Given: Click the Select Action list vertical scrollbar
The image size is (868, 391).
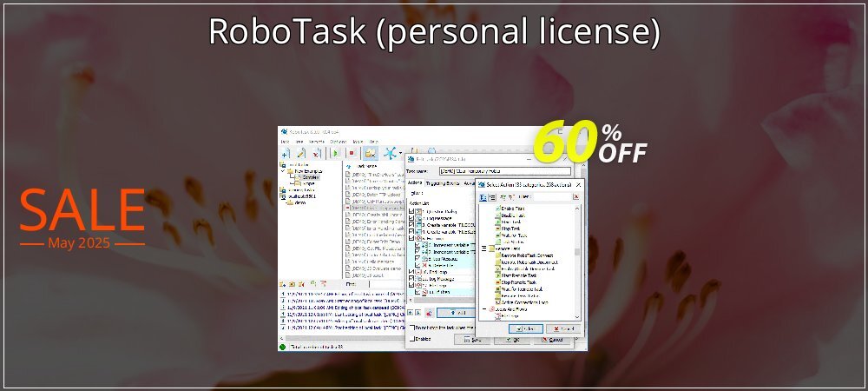Looking at the screenshot, I should pyautogui.click(x=577, y=262).
